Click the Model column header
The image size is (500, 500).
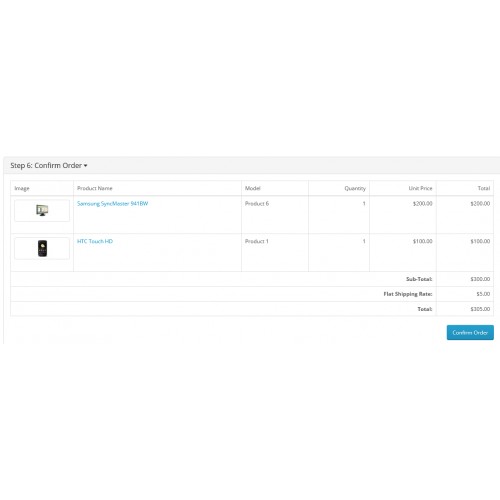tap(253, 188)
